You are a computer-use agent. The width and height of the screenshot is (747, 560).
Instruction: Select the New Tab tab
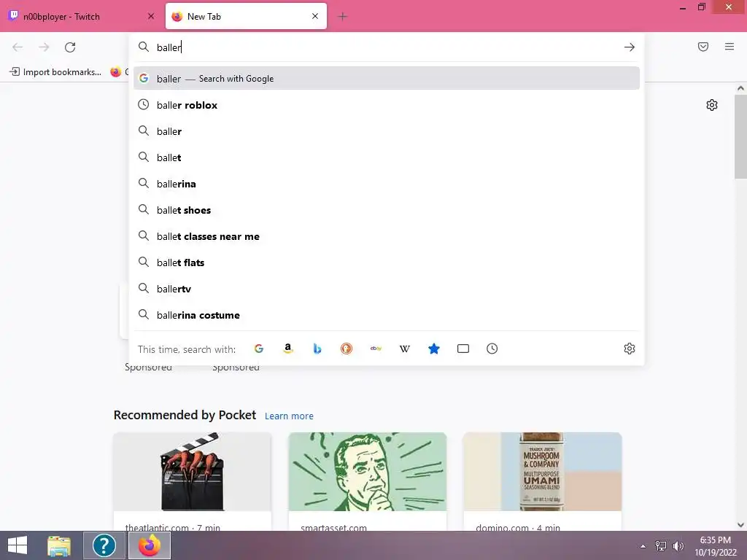pos(247,16)
